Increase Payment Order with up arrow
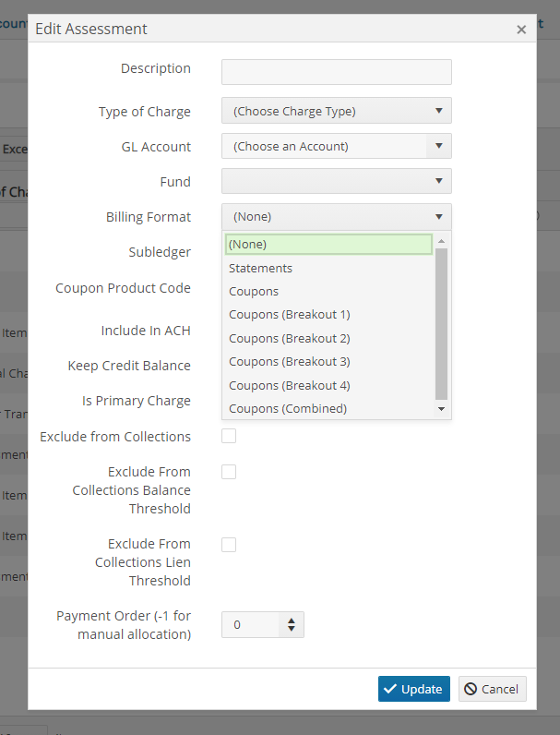The width and height of the screenshot is (560, 735). point(292,621)
